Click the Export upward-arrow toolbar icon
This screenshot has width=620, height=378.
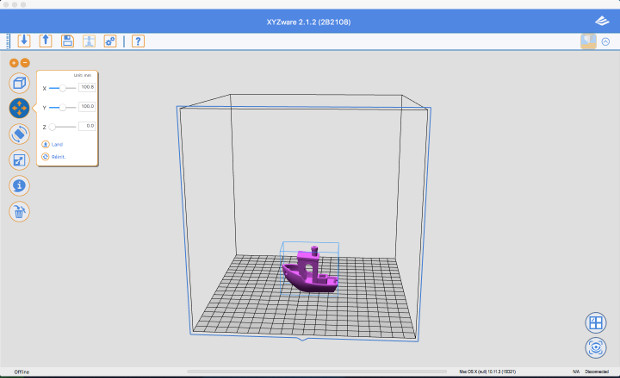(45, 41)
